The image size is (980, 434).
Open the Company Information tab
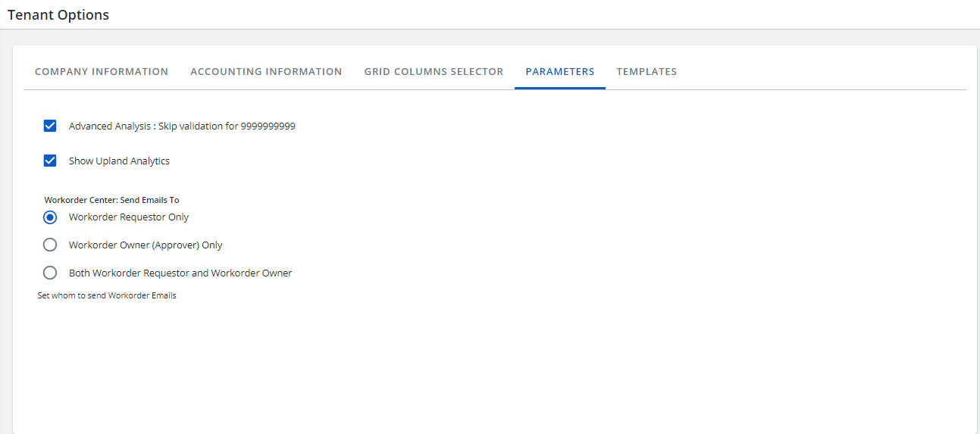point(102,72)
